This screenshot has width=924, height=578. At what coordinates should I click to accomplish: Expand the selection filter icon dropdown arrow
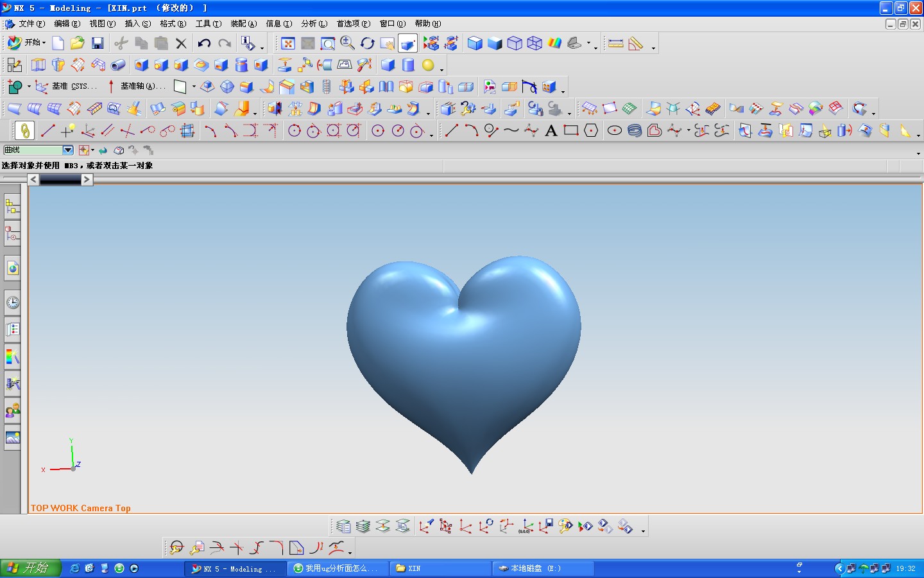[x=93, y=150]
